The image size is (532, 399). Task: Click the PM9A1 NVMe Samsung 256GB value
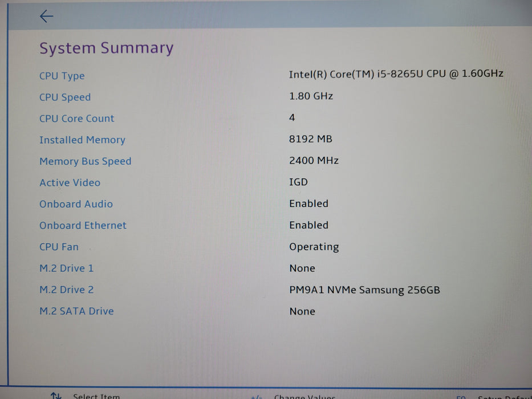364,290
